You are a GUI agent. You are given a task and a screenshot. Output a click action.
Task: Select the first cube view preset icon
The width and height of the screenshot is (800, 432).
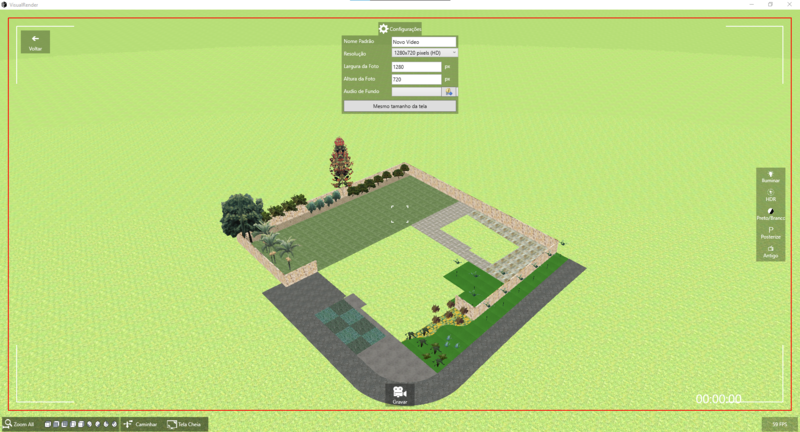[x=48, y=424]
